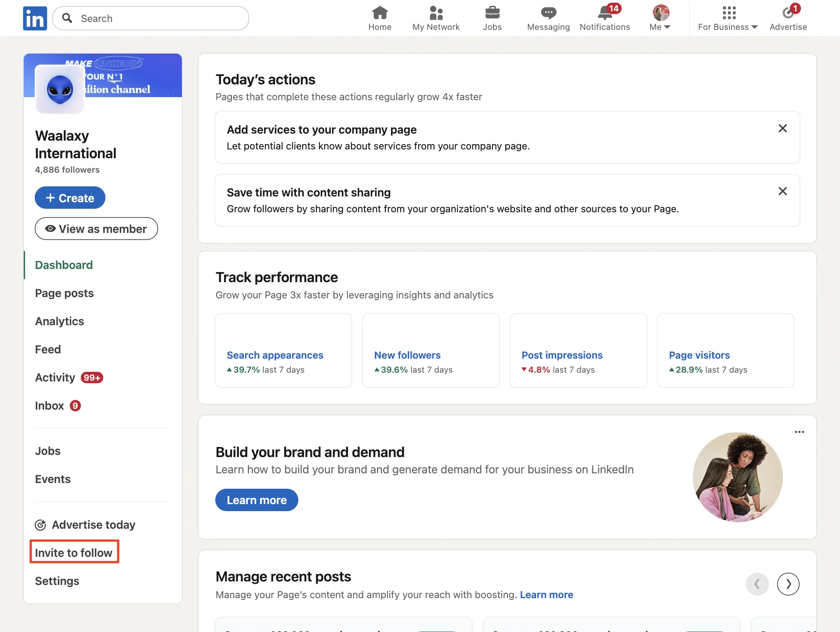Screen dimensions: 840x632
Task: Click the 4,886 followers count
Action: 67,170
